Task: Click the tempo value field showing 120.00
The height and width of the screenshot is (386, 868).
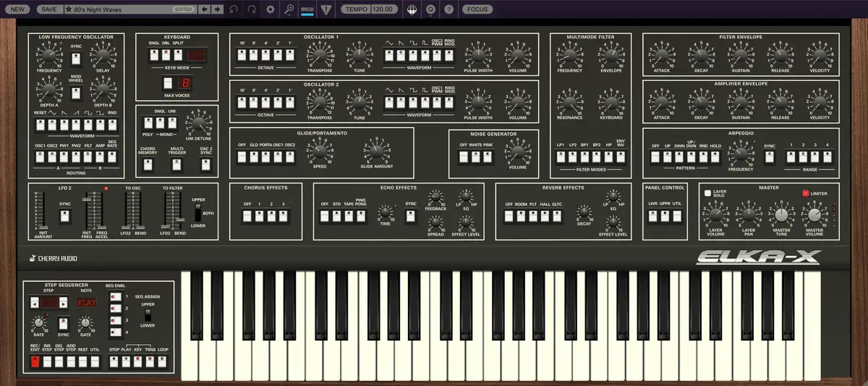Action: pos(383,9)
